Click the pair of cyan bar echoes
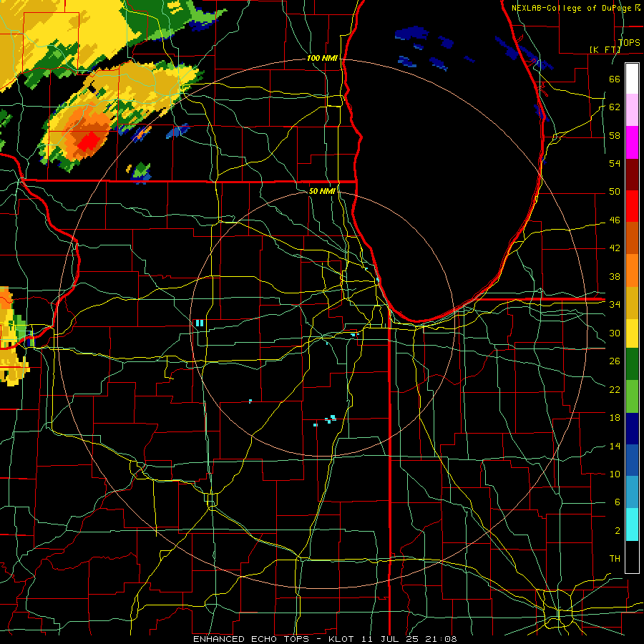 click(x=200, y=323)
